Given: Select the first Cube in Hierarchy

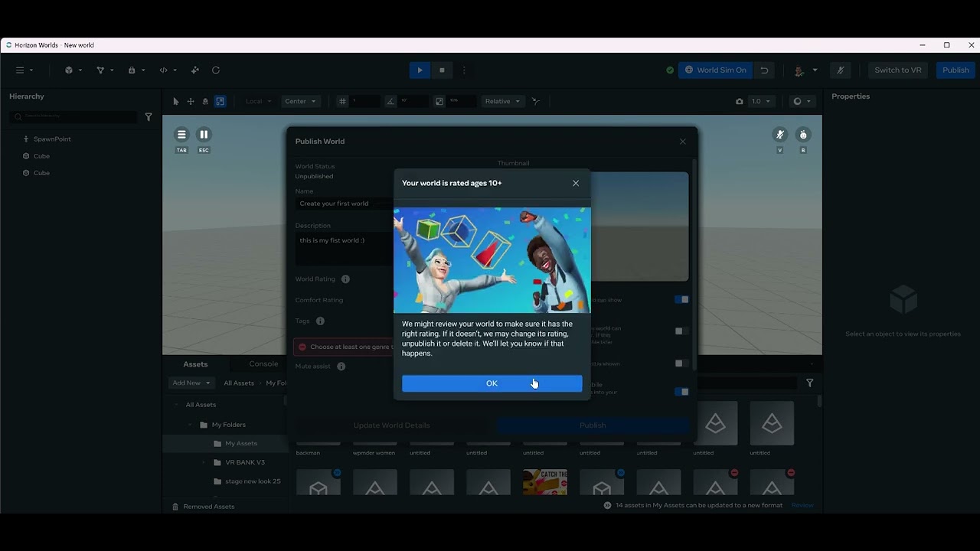Looking at the screenshot, I should pos(41,156).
